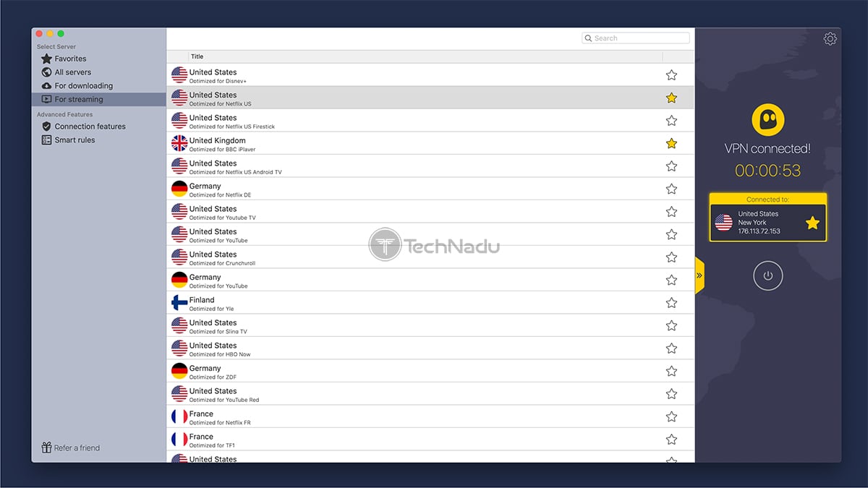Viewport: 868px width, 488px height.
Task: Pick the German flag for ZDF server
Action: click(x=179, y=371)
